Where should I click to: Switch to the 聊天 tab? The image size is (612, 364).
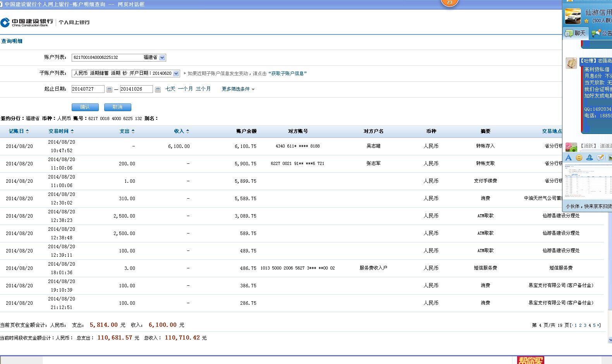pyautogui.click(x=576, y=33)
